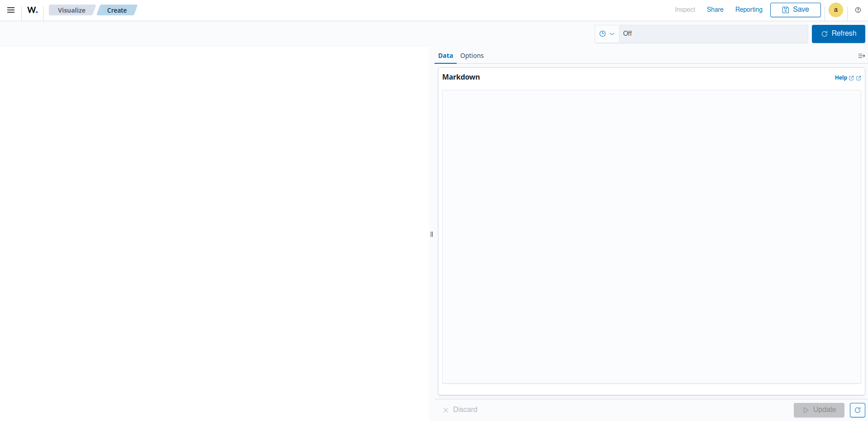
Task: Click the second external link icon beside Help
Action: [x=858, y=78]
